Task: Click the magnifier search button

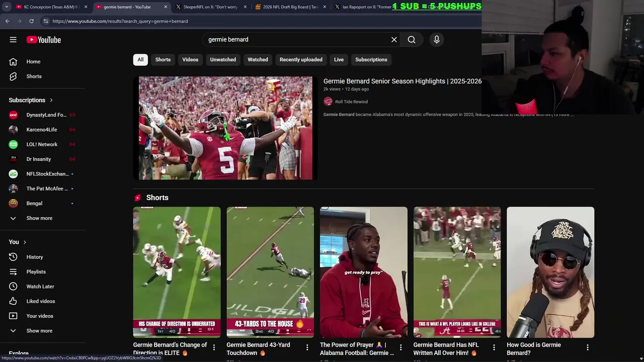Action: click(412, 40)
